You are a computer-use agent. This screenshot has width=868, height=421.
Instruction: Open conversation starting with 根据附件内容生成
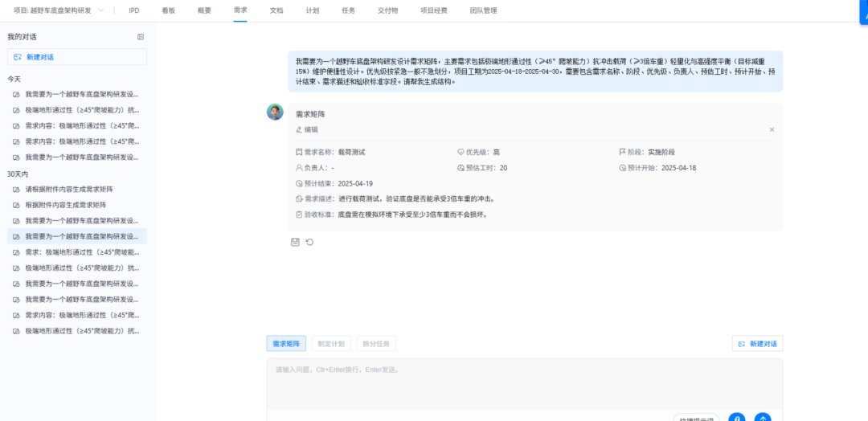coord(77,205)
